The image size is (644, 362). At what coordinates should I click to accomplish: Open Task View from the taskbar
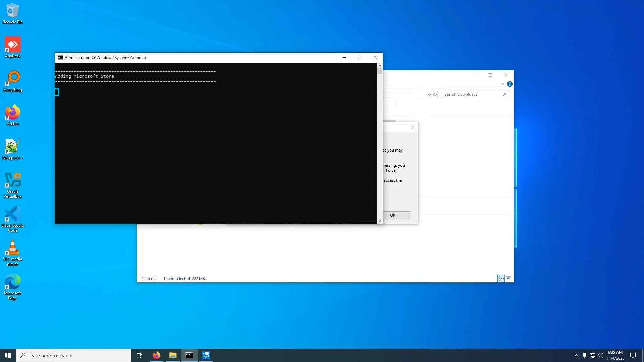click(140, 355)
